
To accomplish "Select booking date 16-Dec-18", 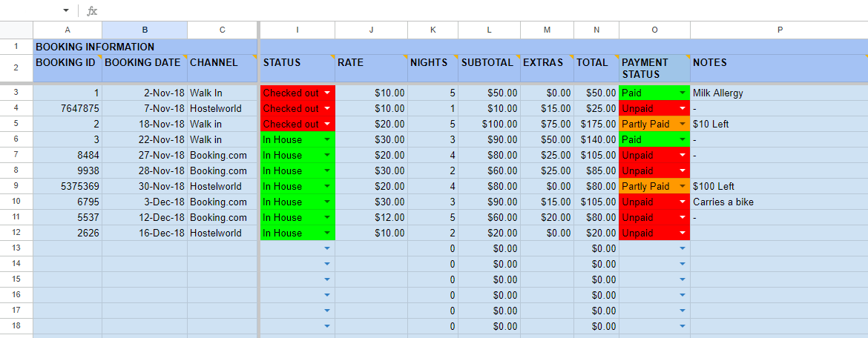I will [x=145, y=233].
